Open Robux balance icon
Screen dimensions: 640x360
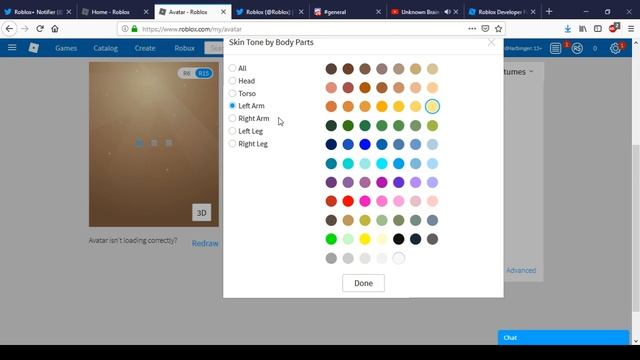[x=577, y=48]
